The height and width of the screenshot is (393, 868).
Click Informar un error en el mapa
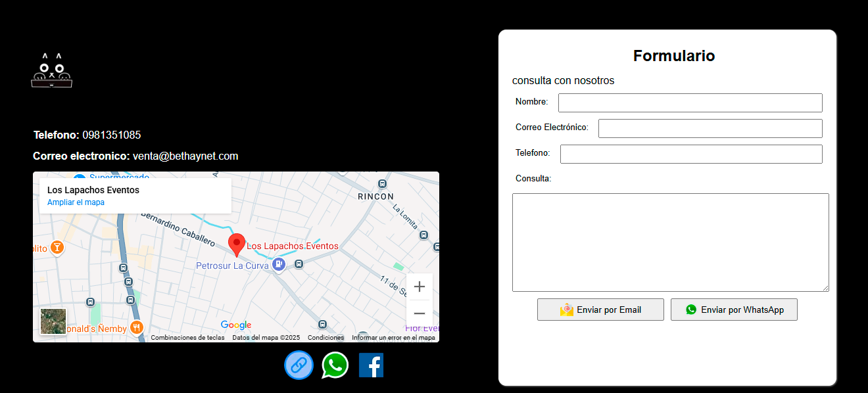[393, 338]
